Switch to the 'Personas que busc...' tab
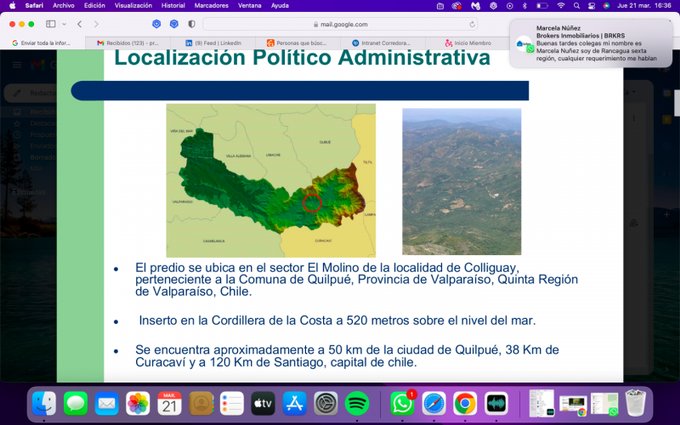 298,43
